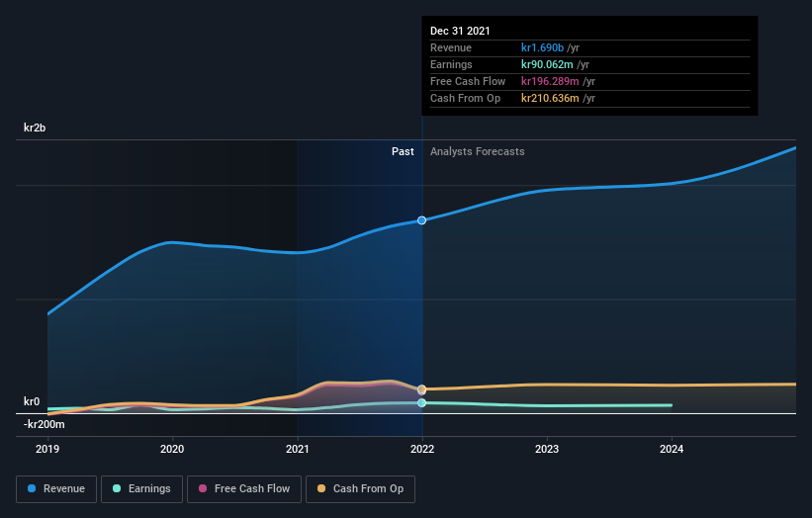Viewport: 812px width, 518px height.
Task: Click the 2024 x-axis label
Action: click(672, 449)
